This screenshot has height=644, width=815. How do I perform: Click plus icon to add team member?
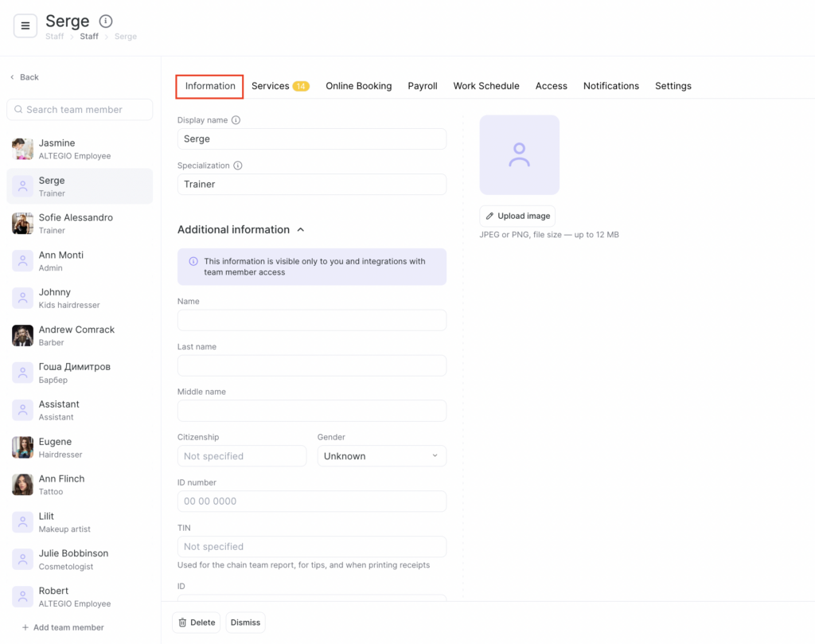(25, 627)
